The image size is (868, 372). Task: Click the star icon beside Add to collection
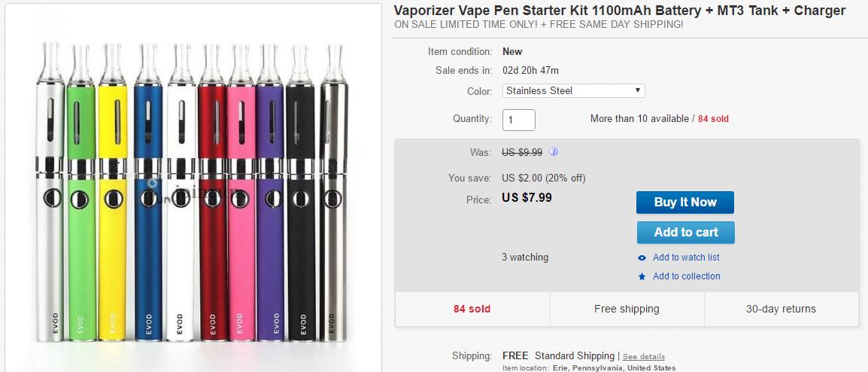point(642,276)
